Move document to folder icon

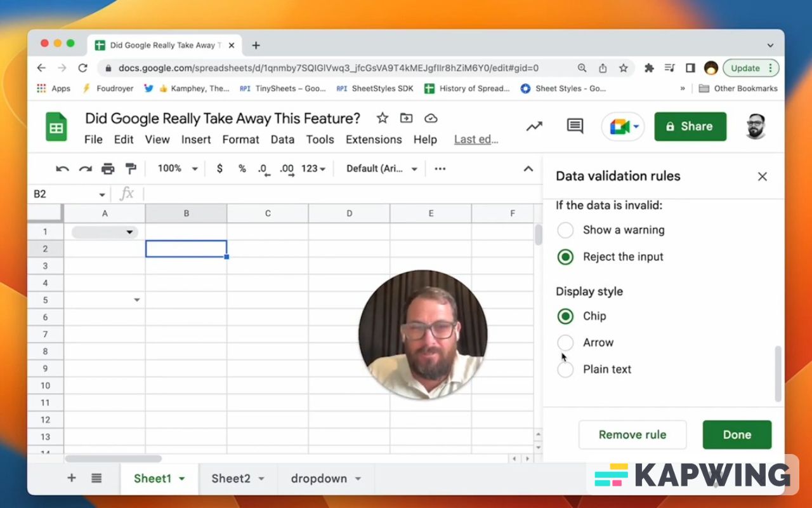pyautogui.click(x=406, y=118)
